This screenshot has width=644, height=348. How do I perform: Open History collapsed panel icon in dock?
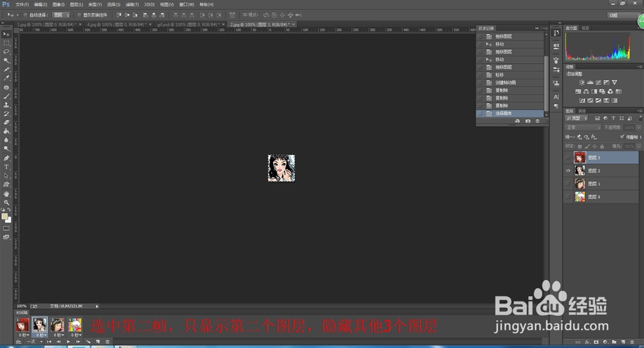click(x=556, y=33)
